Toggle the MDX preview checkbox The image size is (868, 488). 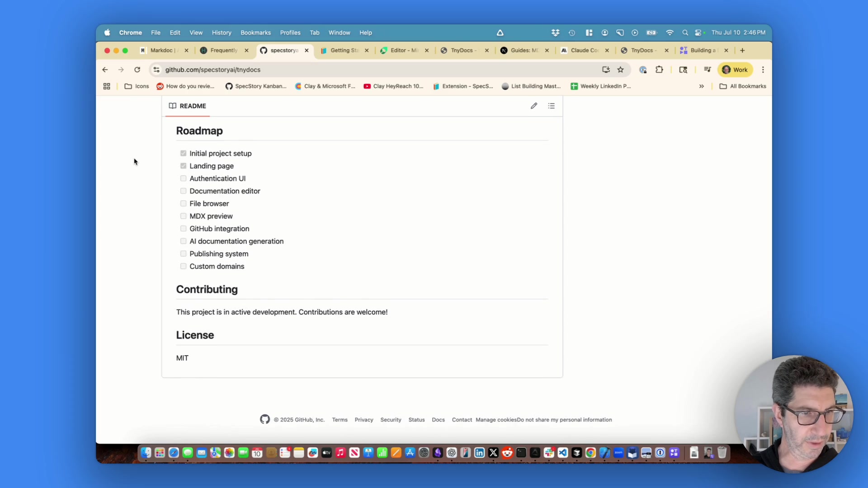point(183,216)
